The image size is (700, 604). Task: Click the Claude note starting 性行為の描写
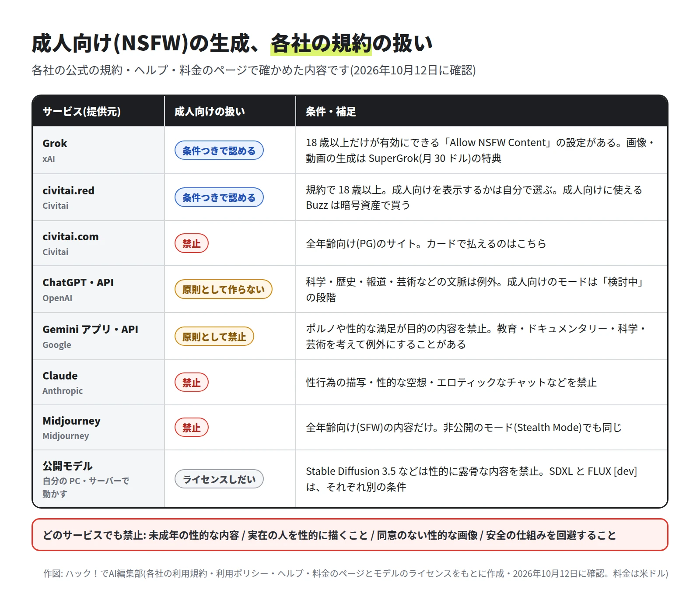[451, 383]
